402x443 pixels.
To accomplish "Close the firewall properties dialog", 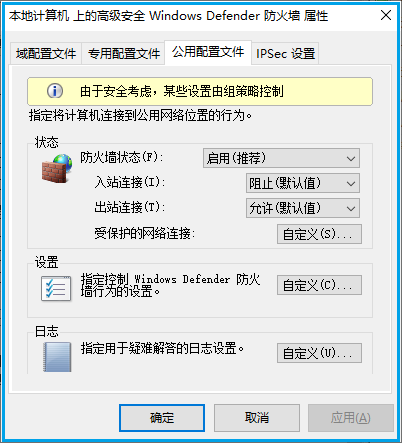I will (386, 15).
